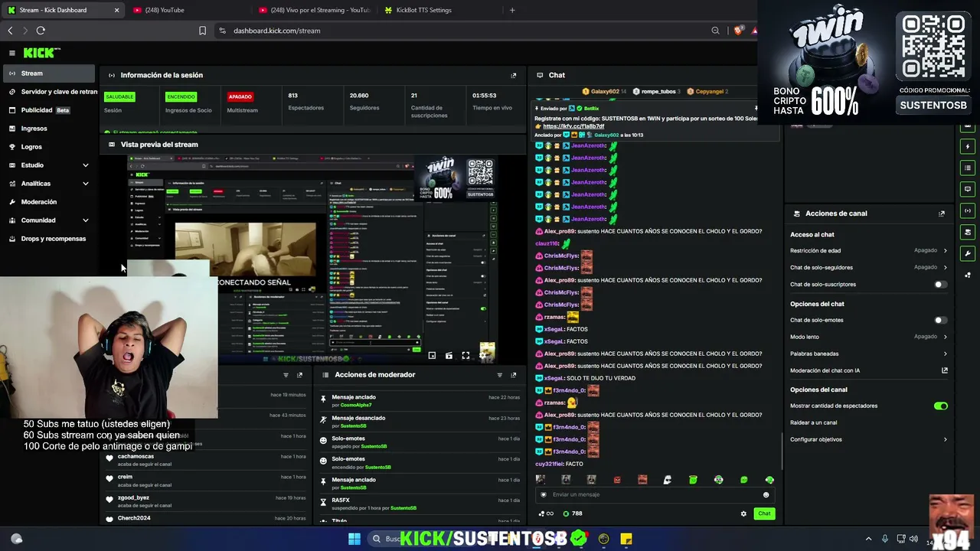Open the pinned message lkfv.cc link

click(573, 126)
